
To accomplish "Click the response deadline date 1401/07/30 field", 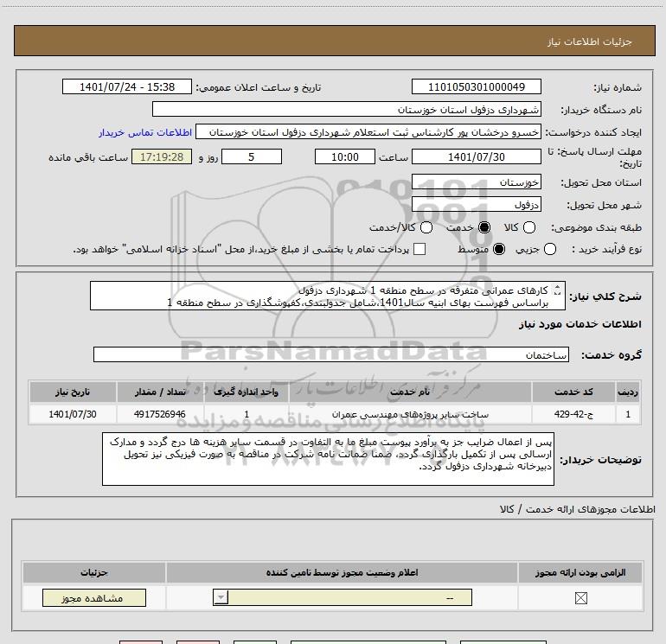I will pos(476,156).
